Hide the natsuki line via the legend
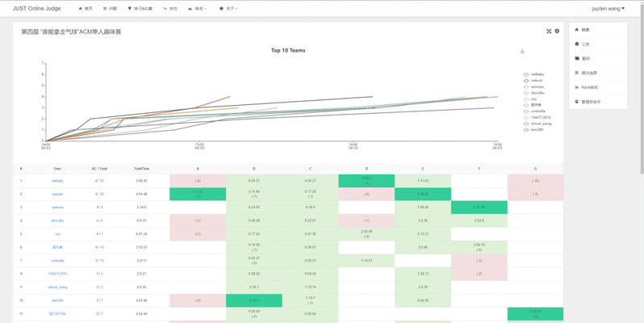644x323 pixels. pos(537,81)
